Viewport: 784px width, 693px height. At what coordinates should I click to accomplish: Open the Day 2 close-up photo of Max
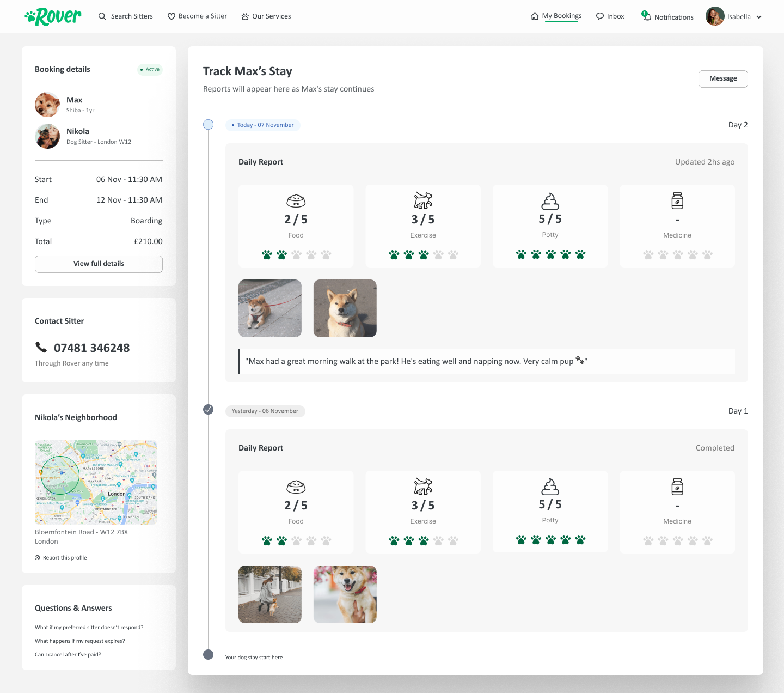point(345,308)
